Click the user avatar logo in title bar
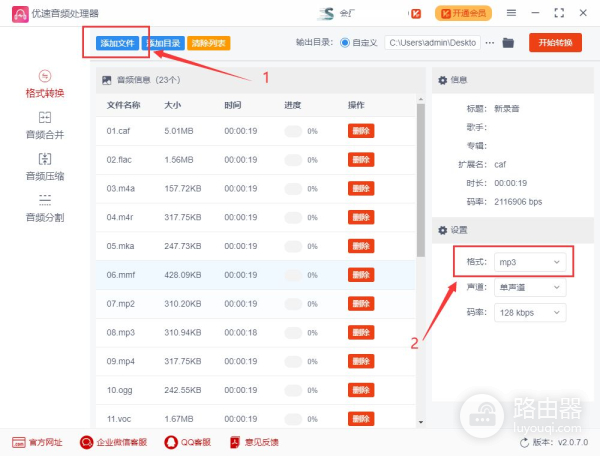Viewport: 600px width, 456px height. 326,13
